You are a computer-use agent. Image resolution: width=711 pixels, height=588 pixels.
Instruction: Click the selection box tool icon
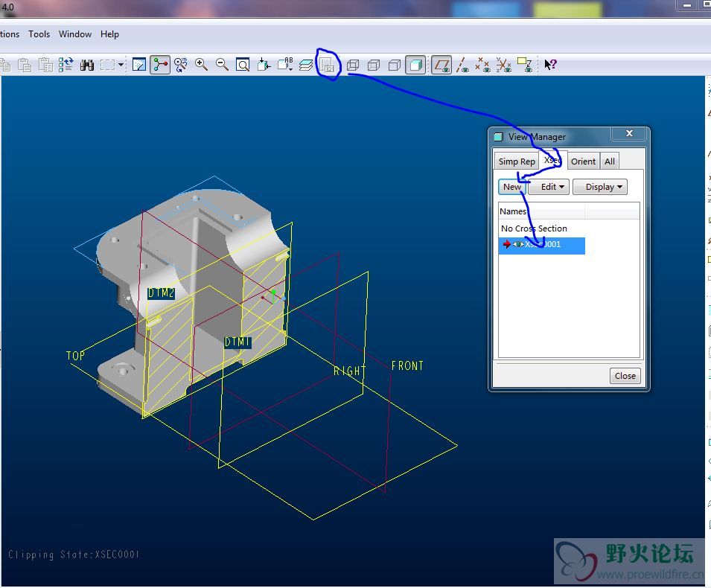pyautogui.click(x=107, y=65)
